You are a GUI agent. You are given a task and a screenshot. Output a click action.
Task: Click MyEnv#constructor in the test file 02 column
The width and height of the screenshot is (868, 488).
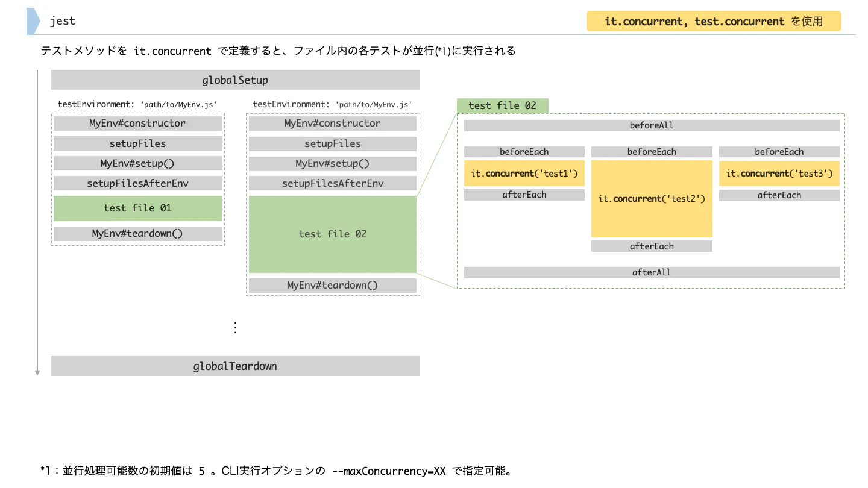pyautogui.click(x=333, y=124)
